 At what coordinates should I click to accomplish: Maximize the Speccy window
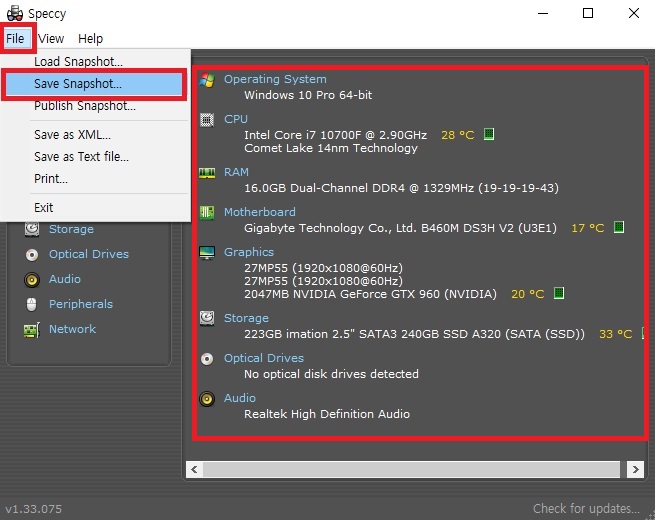(x=588, y=13)
